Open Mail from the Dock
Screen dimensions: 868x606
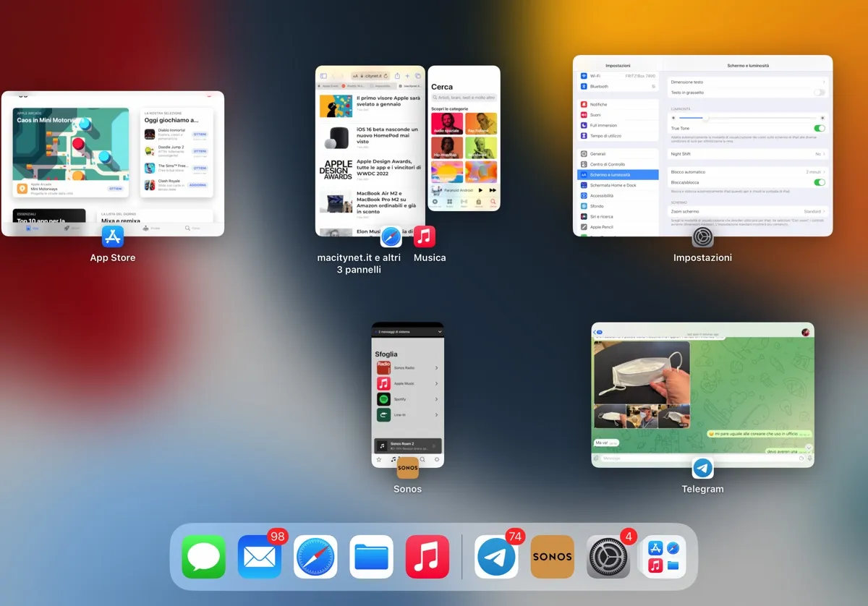click(x=260, y=557)
